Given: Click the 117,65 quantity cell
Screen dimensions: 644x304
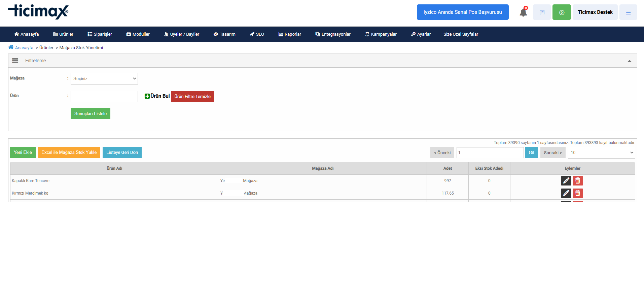Looking at the screenshot, I should click(448, 193).
